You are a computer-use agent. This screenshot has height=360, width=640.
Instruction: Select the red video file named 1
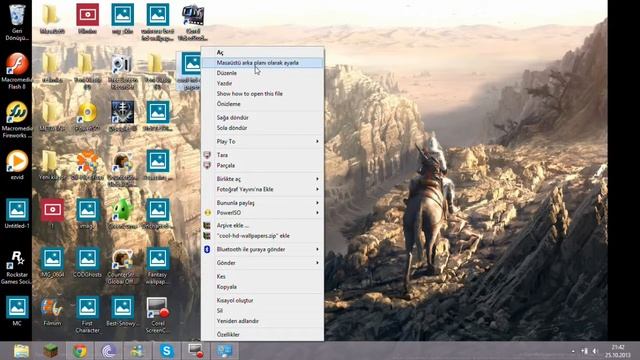point(52,214)
